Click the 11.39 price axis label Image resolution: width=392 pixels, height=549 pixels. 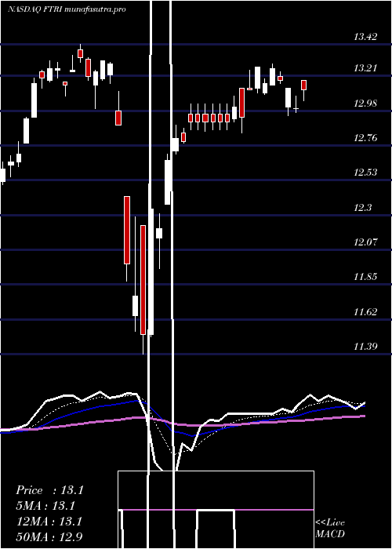365,347
